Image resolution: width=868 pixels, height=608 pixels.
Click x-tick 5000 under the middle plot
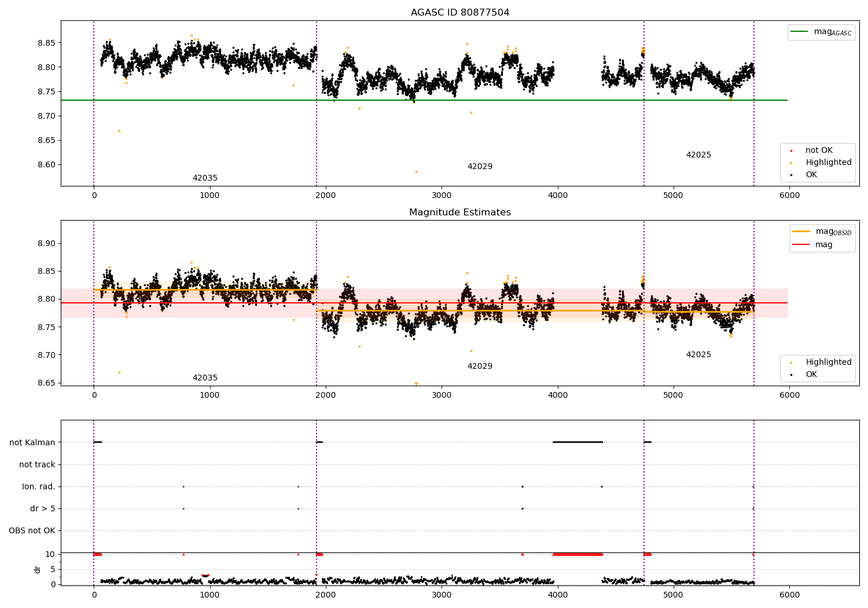click(x=674, y=395)
